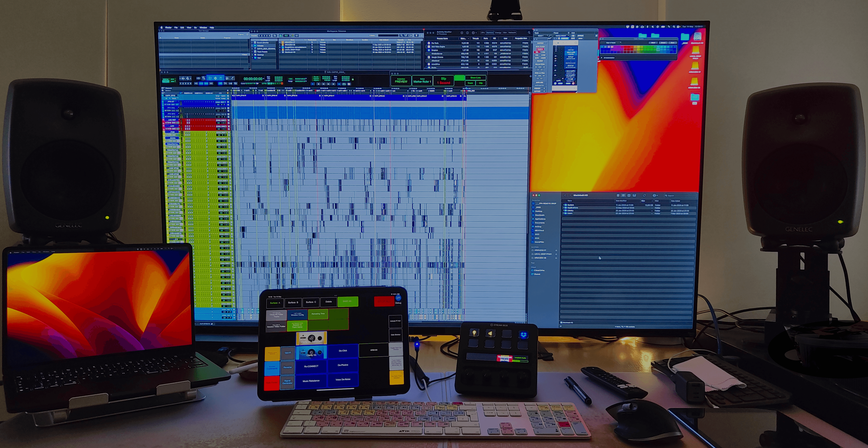The image size is (868, 448).
Task: Select the Trim tool in Pro Tools toolbar
Action: pos(210,78)
